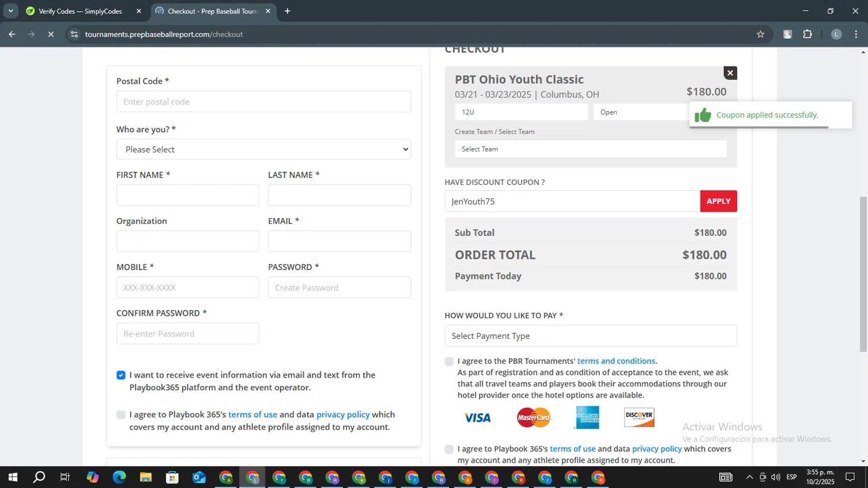Focus the MOBILE phone number field
Viewport: 868px width, 488px height.
click(x=187, y=287)
